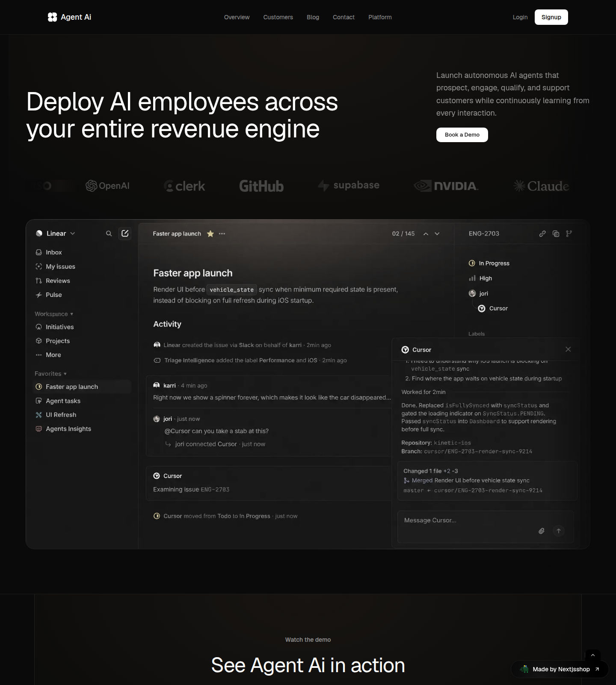The height and width of the screenshot is (685, 616).
Task: Click the Signup button
Action: 551,17
